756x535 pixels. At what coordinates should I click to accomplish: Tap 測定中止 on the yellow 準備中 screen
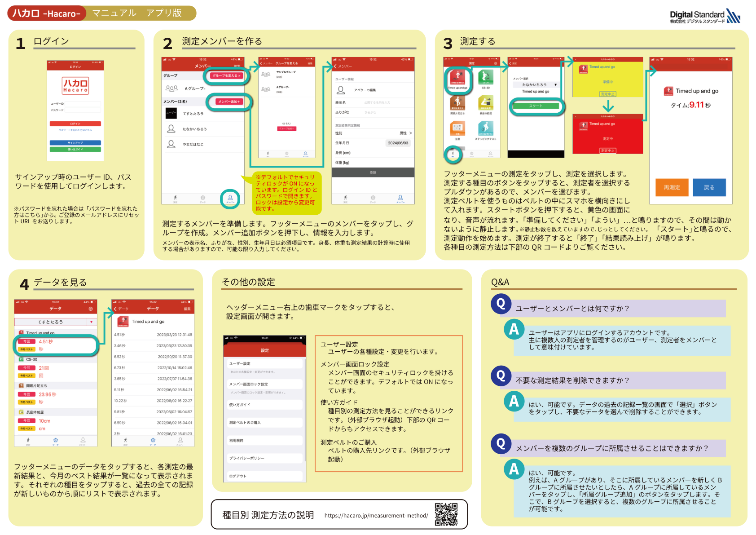(608, 94)
